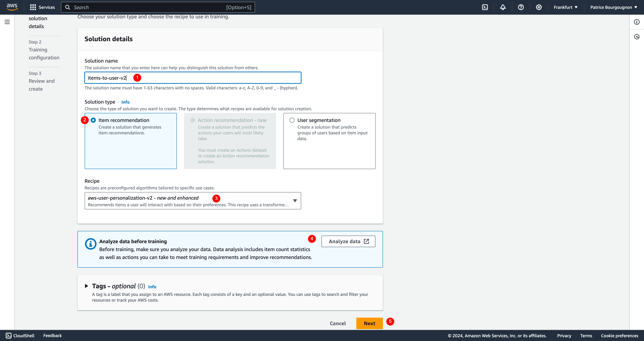
Task: Open the settings gear in top bar
Action: coord(539,7)
